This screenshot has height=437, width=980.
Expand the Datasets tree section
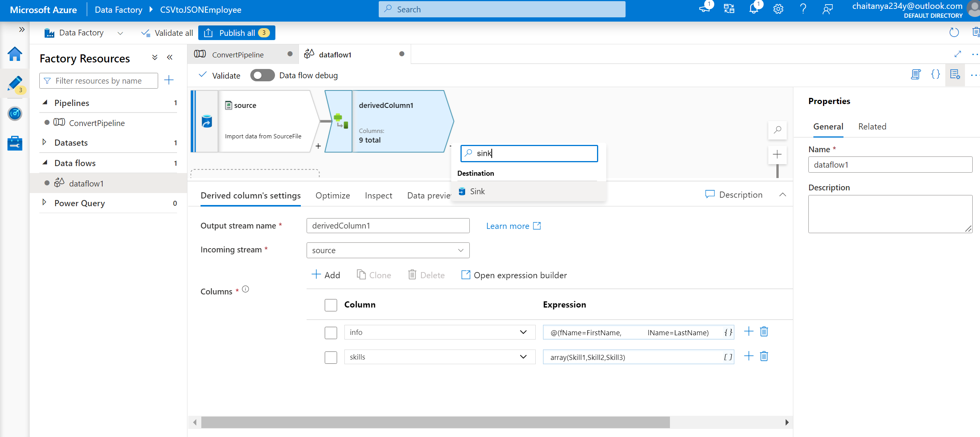pos(44,142)
